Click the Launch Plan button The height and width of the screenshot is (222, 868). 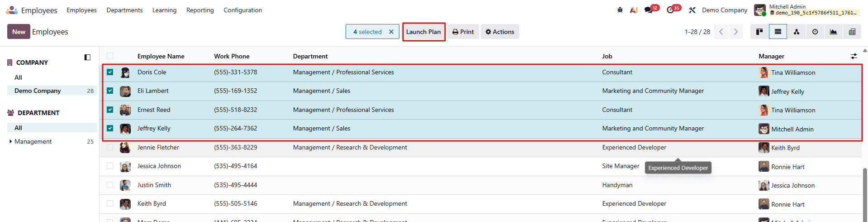coord(423,32)
